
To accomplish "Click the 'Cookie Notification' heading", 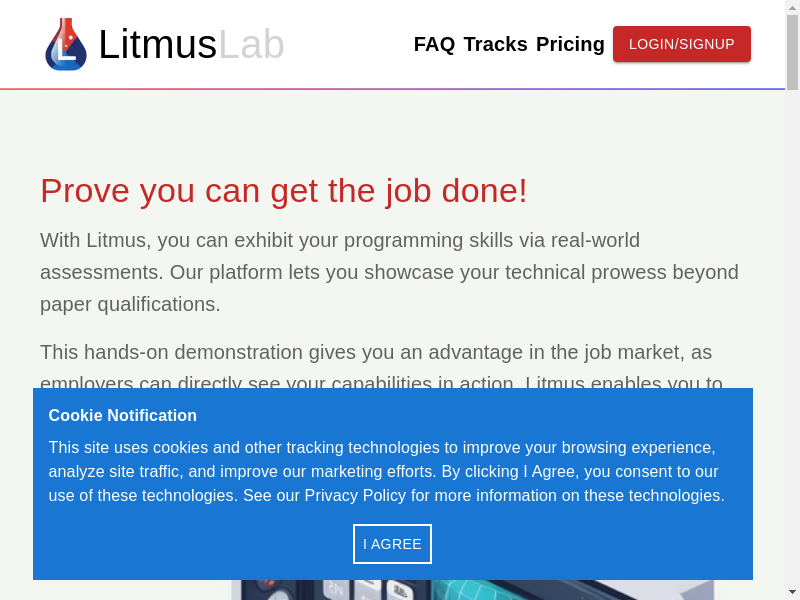I will coord(122,416).
